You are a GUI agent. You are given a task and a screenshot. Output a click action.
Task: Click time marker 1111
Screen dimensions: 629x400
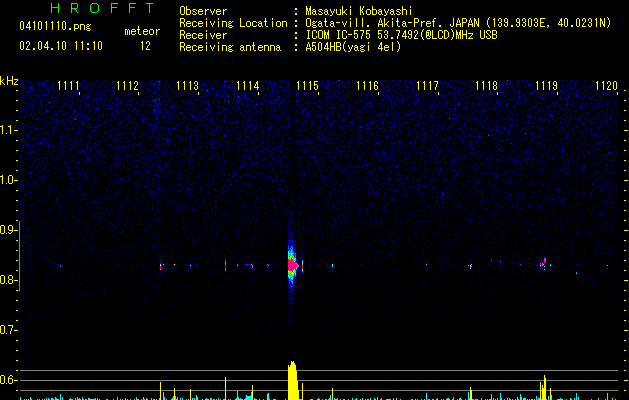point(68,86)
